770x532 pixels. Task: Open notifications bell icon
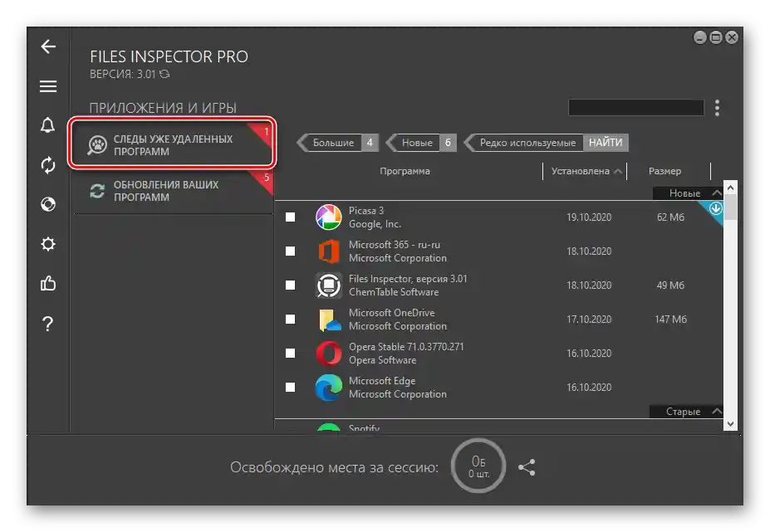coord(47,125)
